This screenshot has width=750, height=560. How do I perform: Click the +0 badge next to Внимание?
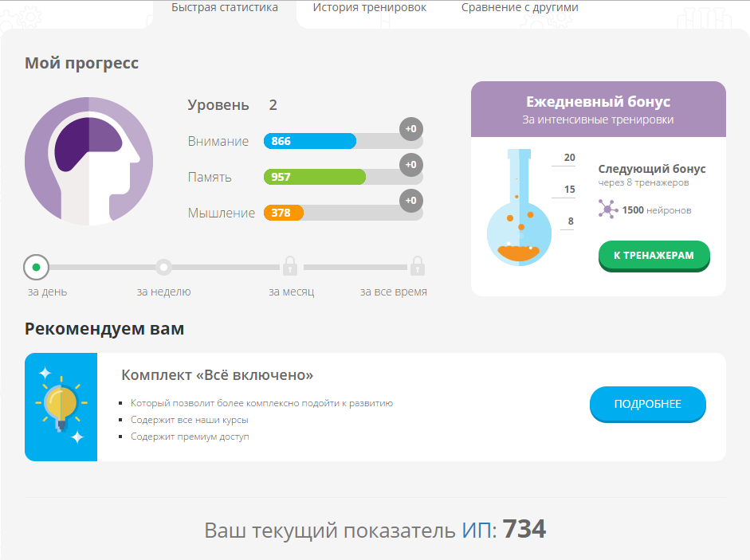[x=410, y=129]
